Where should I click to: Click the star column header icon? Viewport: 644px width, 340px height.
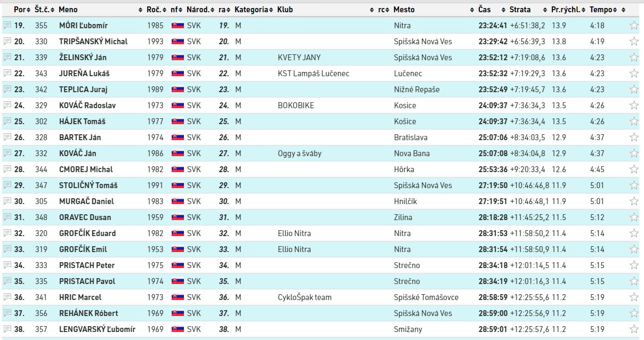pos(624,10)
